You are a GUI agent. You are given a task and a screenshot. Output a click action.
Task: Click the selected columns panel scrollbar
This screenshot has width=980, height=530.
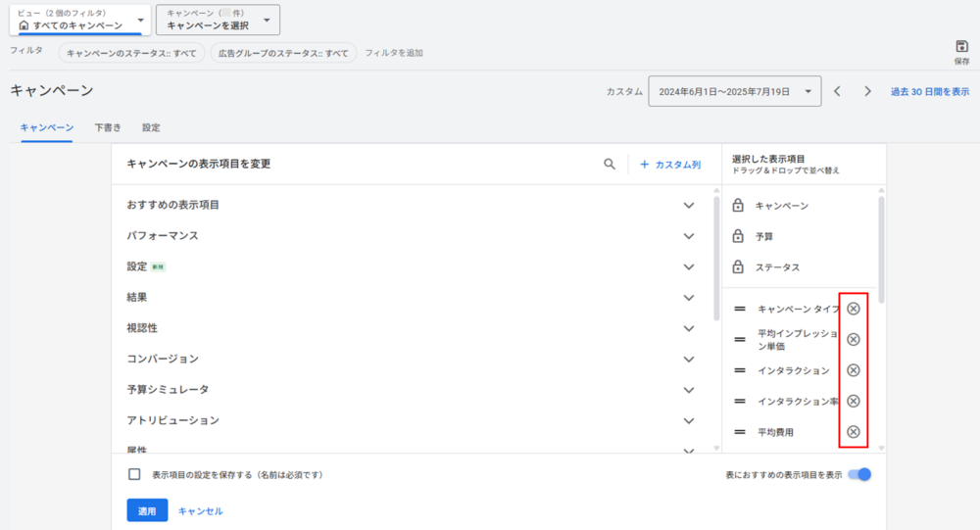click(880, 250)
